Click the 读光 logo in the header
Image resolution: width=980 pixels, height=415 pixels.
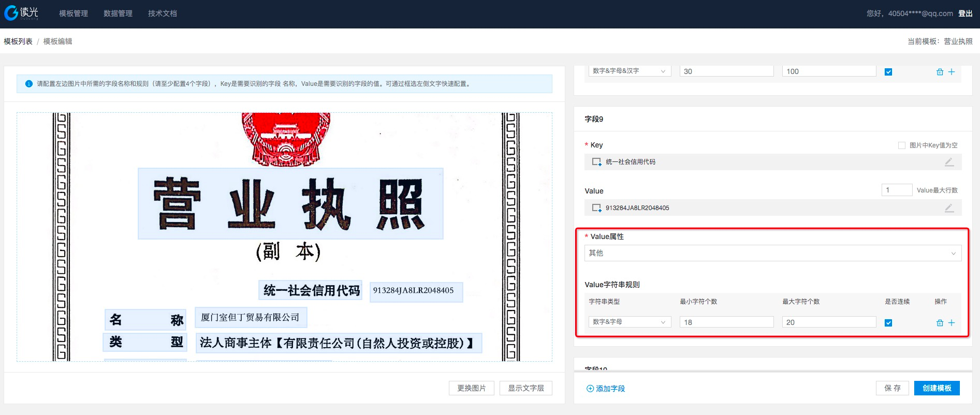[x=21, y=13]
